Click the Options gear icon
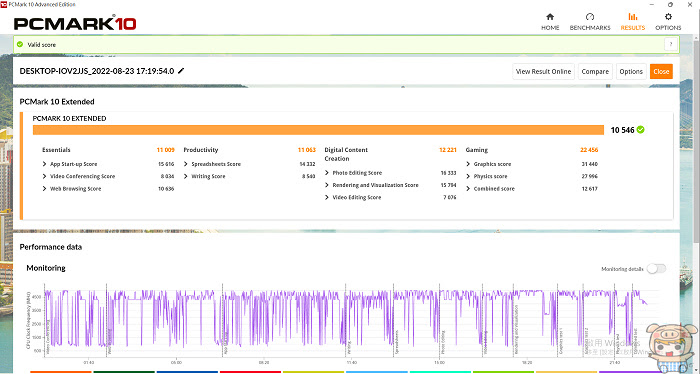700x374 pixels. pos(668,17)
